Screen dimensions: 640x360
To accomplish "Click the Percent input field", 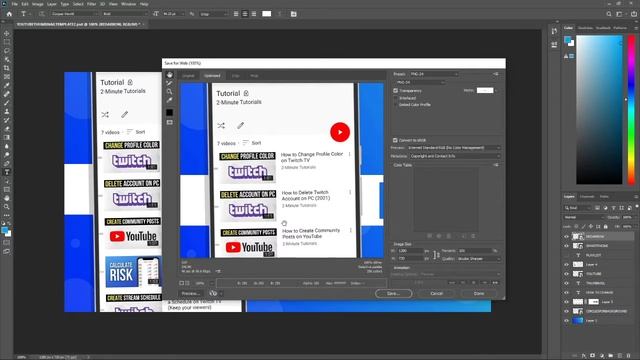I will pyautogui.click(x=474, y=251).
